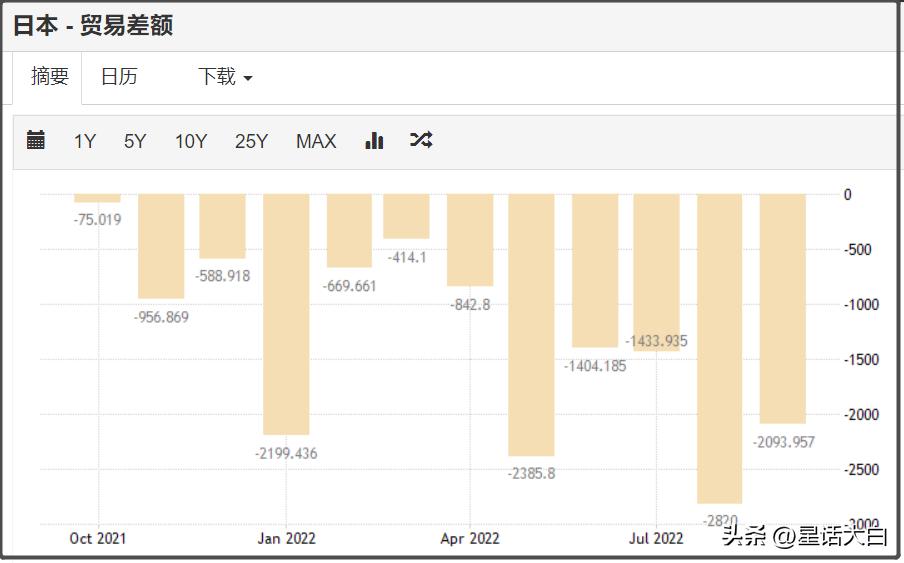Open the 日历 tab

(x=119, y=77)
